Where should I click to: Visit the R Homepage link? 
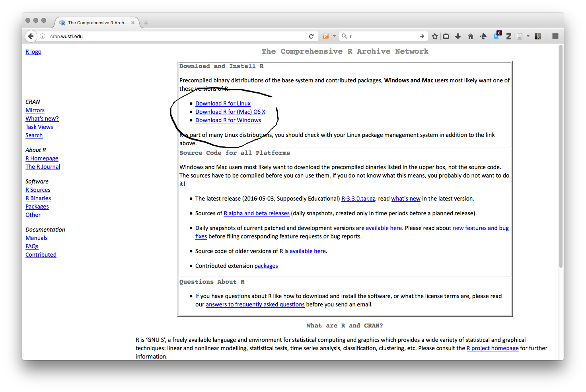42,158
